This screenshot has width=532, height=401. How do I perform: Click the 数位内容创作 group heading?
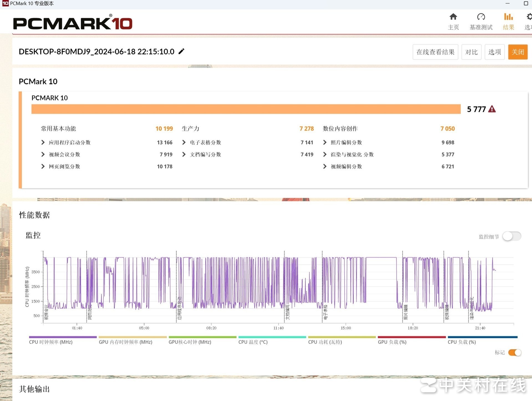click(x=340, y=128)
